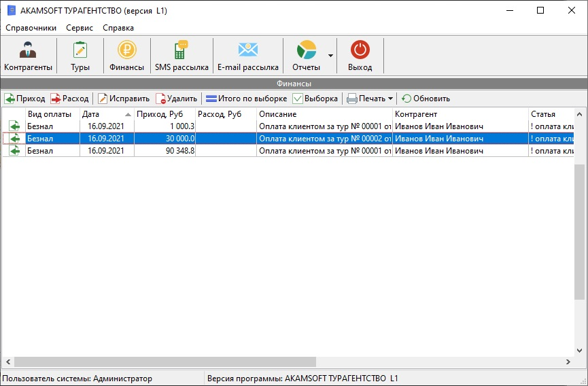The image size is (588, 386).
Task: Click Обновить to refresh list
Action: 426,99
